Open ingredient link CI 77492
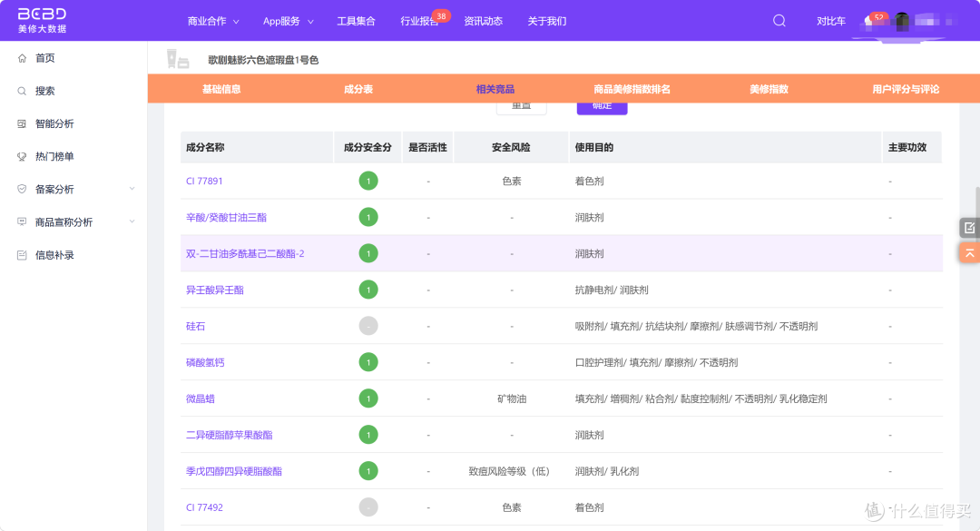The image size is (980, 531). pyautogui.click(x=204, y=507)
